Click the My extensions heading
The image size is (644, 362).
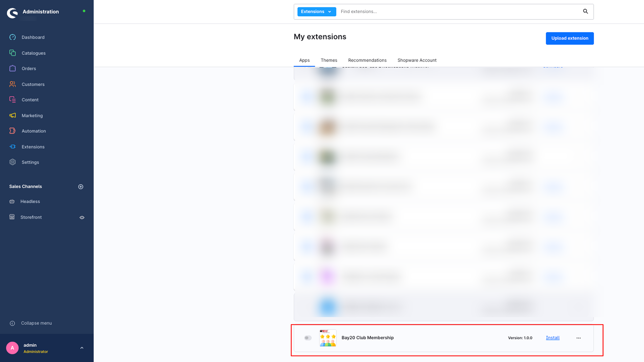point(320,37)
